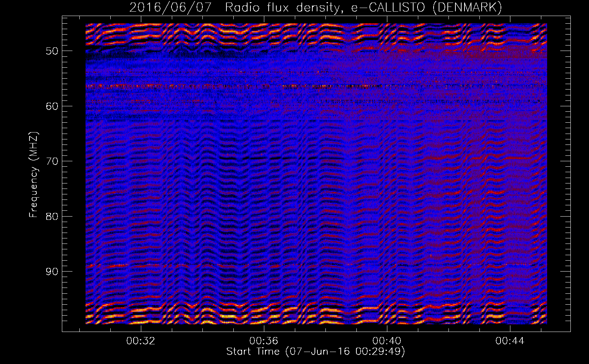Click the 60 frequency tick label

(52, 106)
